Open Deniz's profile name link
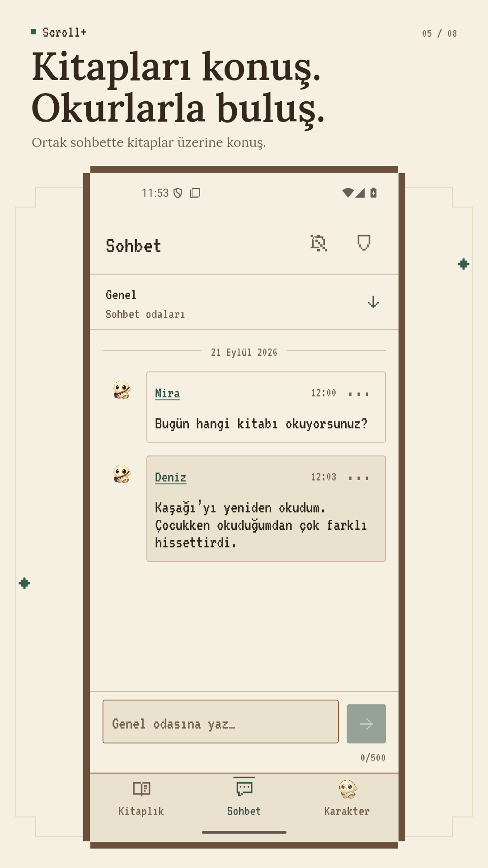The image size is (488, 868). pos(170,477)
